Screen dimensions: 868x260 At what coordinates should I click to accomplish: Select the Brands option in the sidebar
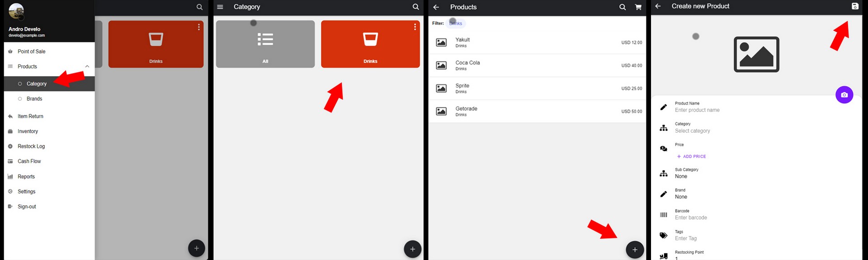point(34,99)
